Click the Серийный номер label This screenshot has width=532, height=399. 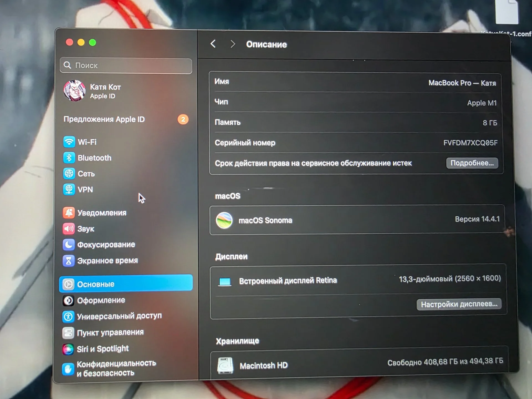(x=245, y=143)
